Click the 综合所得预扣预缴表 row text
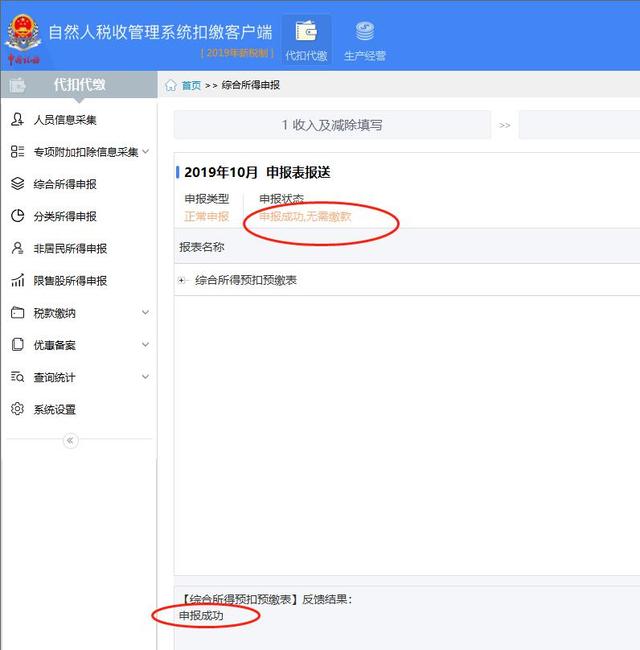This screenshot has height=650, width=640. click(246, 281)
